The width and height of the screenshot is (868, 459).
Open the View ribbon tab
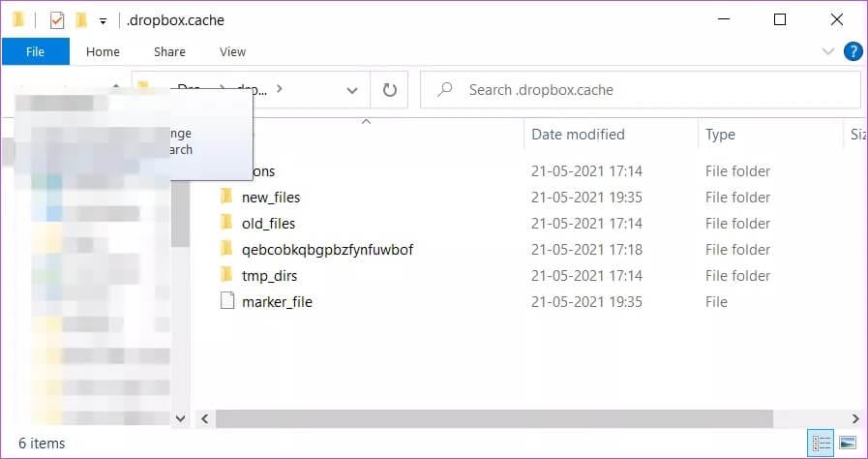(232, 51)
